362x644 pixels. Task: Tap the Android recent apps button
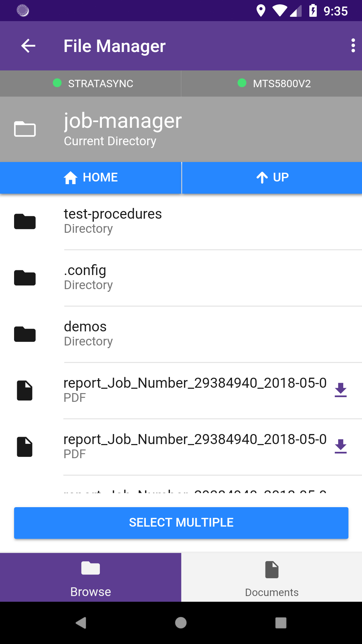point(281,623)
